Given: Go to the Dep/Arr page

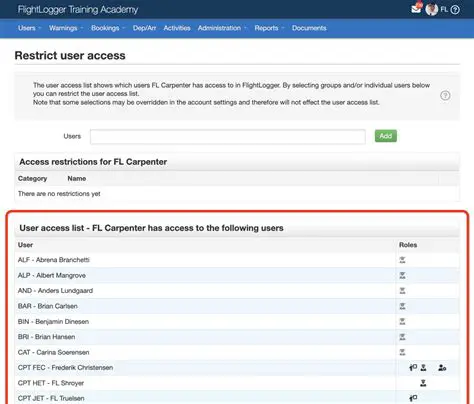Looking at the screenshot, I should (144, 28).
